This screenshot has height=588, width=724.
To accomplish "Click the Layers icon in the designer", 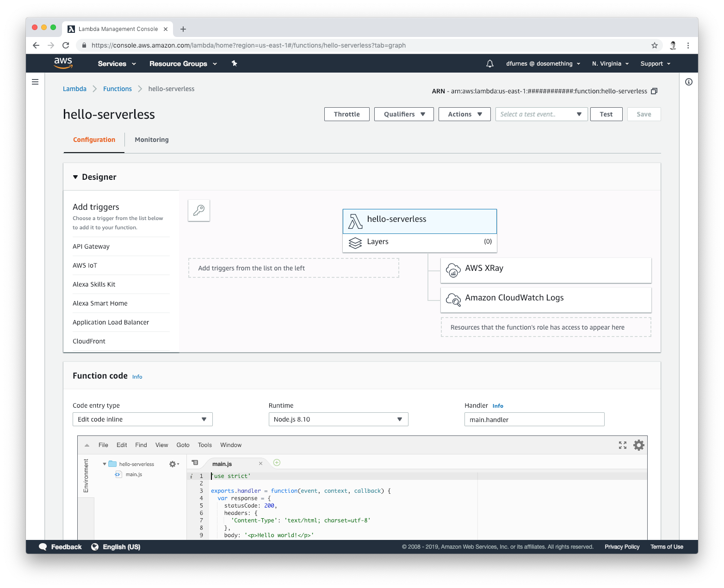I will click(355, 243).
